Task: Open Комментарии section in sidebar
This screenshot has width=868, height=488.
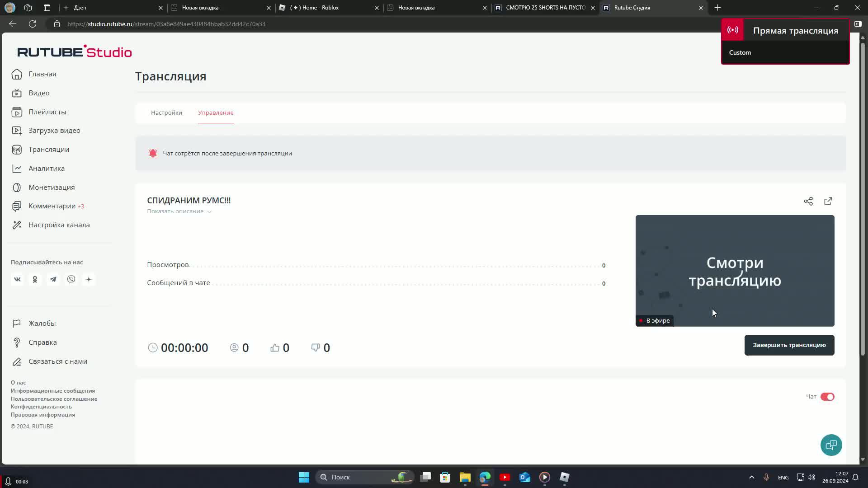Action: point(52,206)
